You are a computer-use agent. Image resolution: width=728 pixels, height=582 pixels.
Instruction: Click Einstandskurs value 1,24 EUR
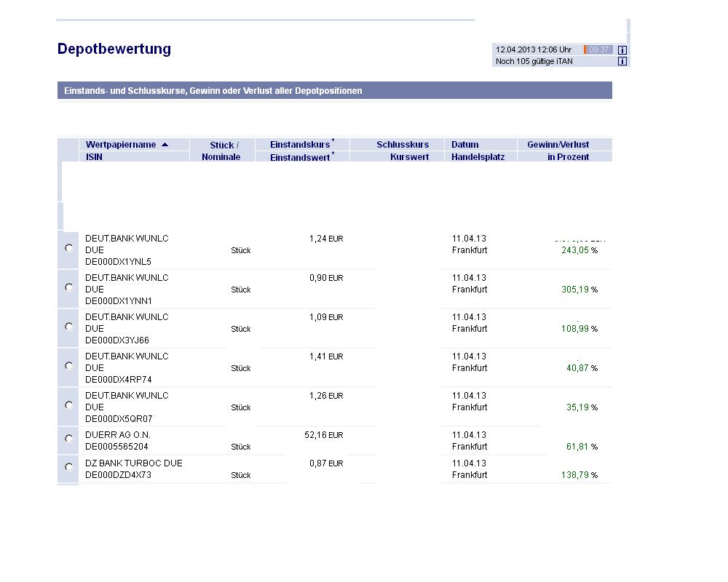[326, 239]
